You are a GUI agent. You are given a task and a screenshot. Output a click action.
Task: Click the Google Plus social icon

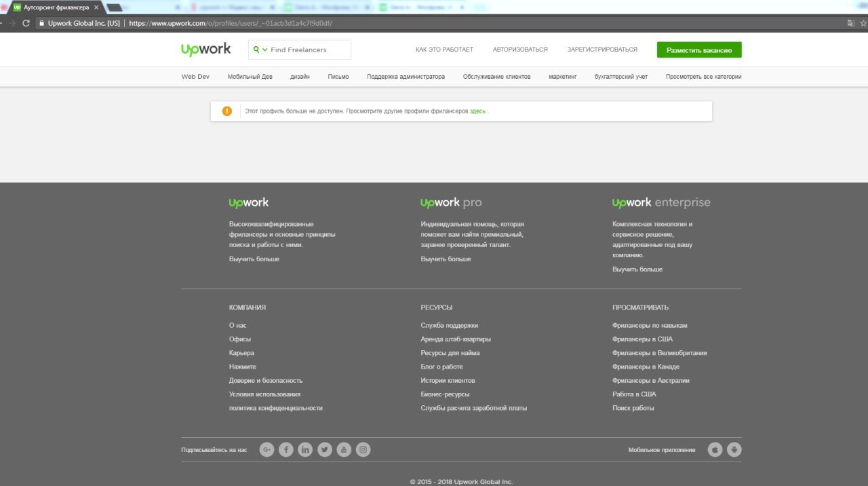267,449
